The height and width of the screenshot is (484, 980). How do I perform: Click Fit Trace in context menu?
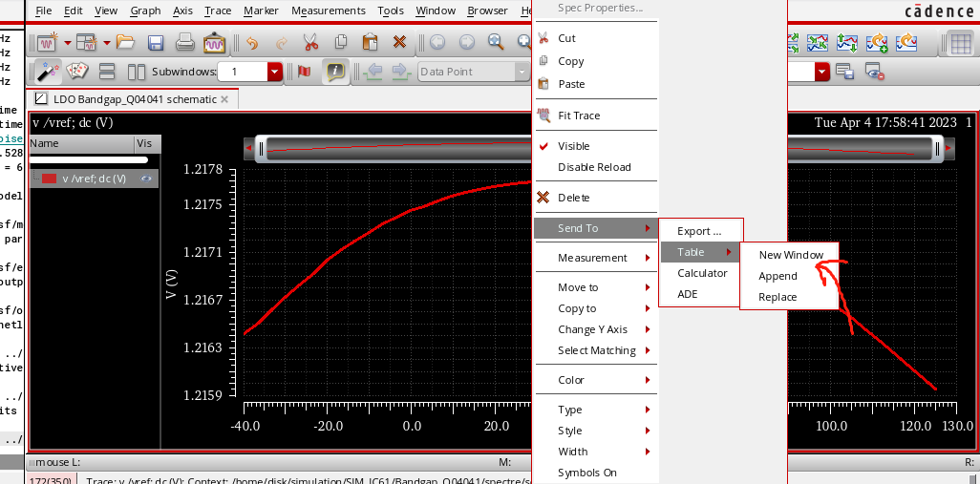[x=579, y=116]
